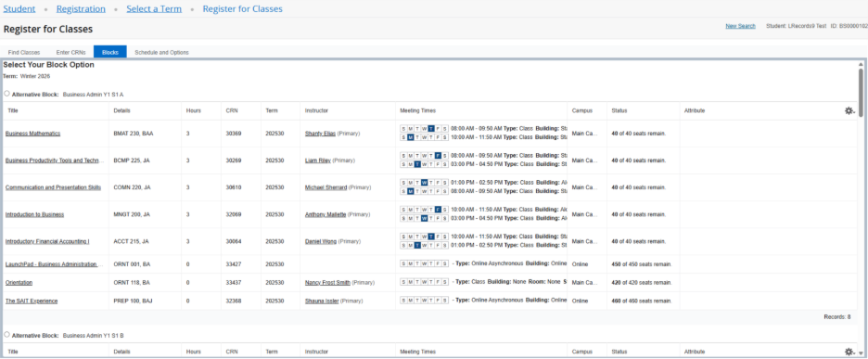
Task: View instructor Anthony Mallette
Action: point(325,214)
